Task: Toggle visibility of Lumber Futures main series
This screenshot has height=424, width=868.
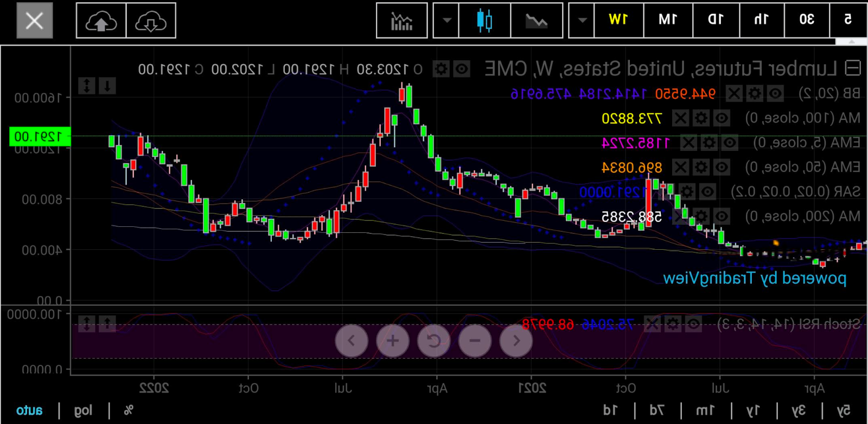Action: click(x=462, y=69)
